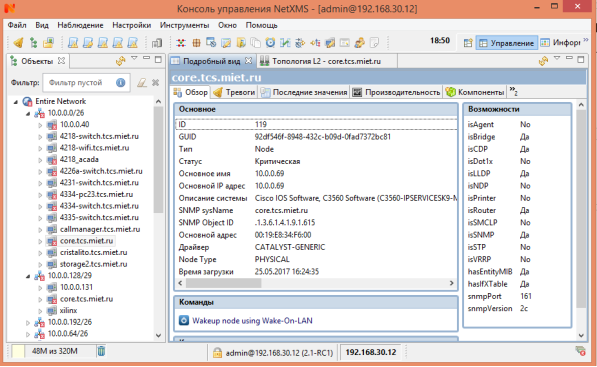
Task: Close the filter bar with the X icon
Action: pos(155,83)
